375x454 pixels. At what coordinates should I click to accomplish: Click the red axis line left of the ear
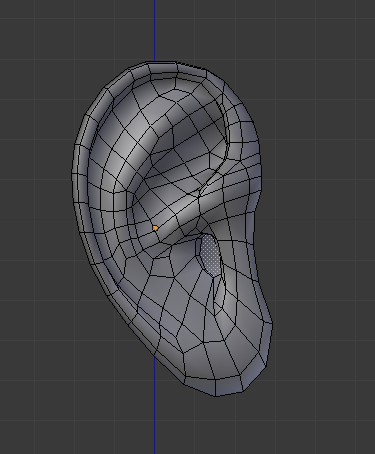37,219
